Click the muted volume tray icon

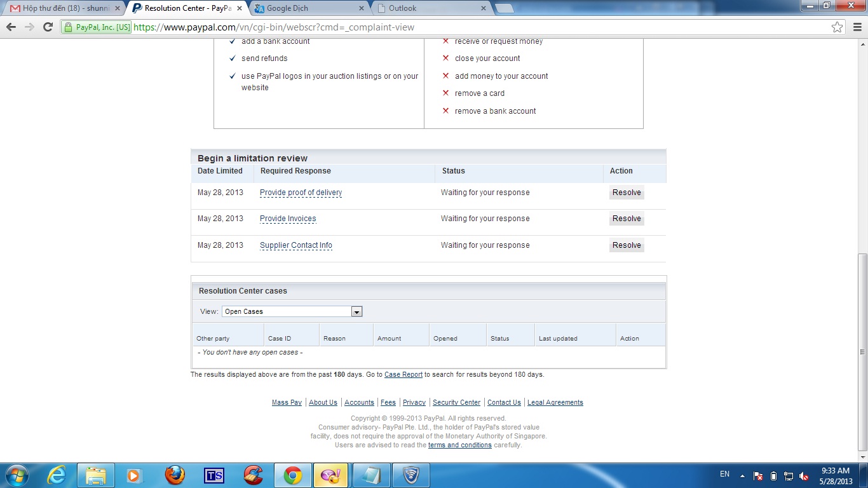804,475
